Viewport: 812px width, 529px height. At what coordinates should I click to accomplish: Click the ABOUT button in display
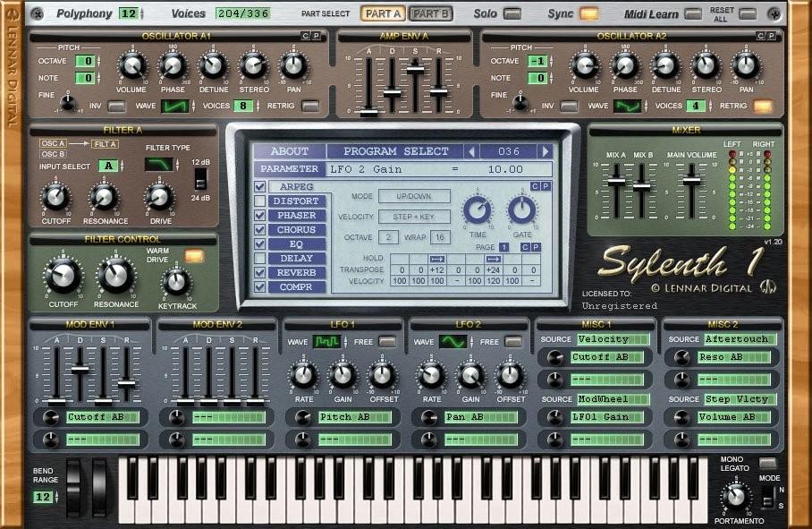[x=289, y=151]
